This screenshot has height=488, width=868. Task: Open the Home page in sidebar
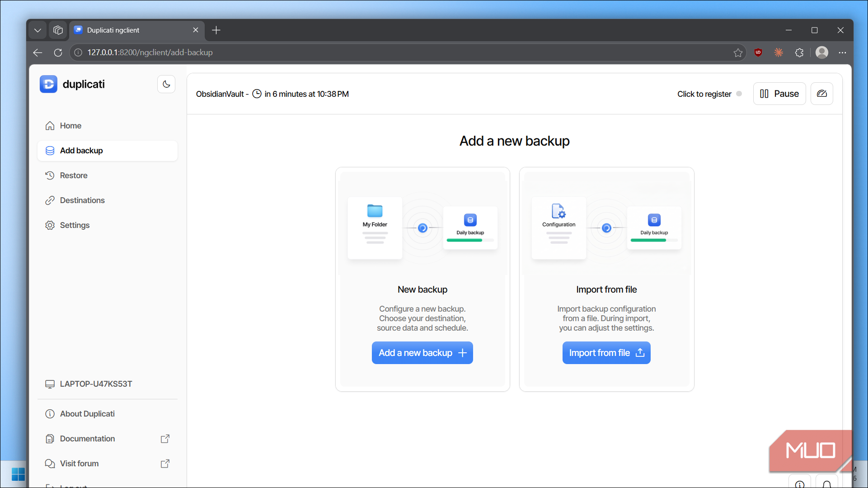coord(108,126)
